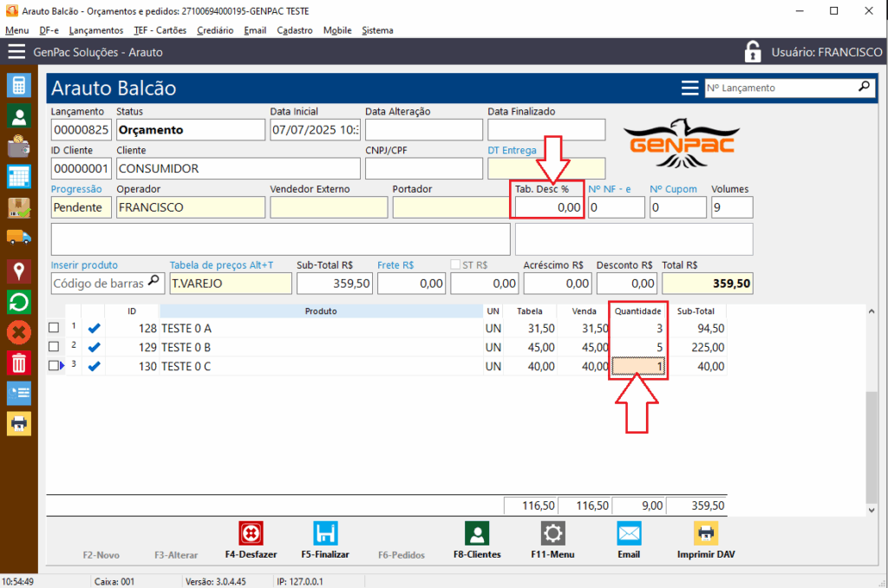
Task: Click the delivery truck sidebar icon
Action: coord(19,238)
